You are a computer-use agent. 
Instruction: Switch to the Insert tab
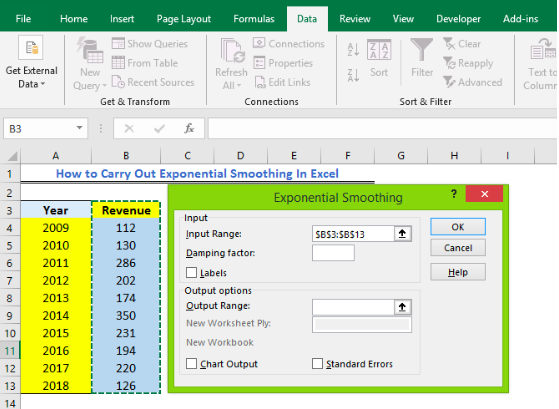pyautogui.click(x=122, y=19)
